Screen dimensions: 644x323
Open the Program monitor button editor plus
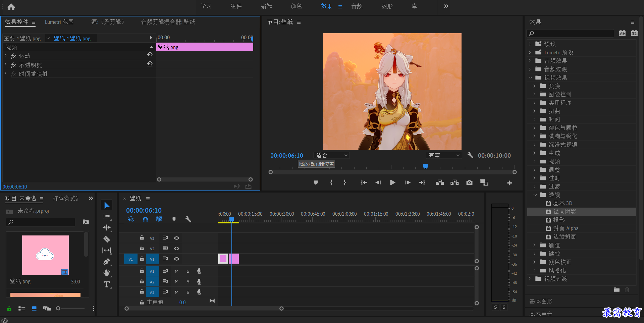pyautogui.click(x=509, y=183)
